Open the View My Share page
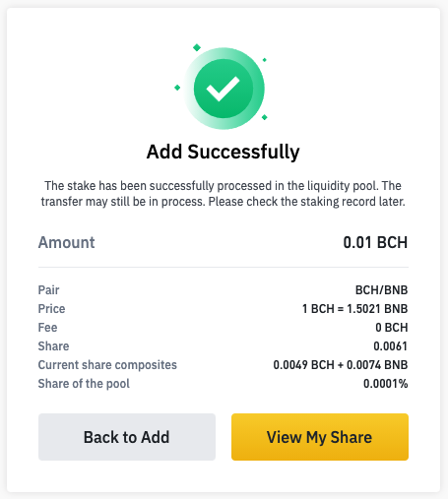The height and width of the screenshot is (499, 448). [320, 437]
